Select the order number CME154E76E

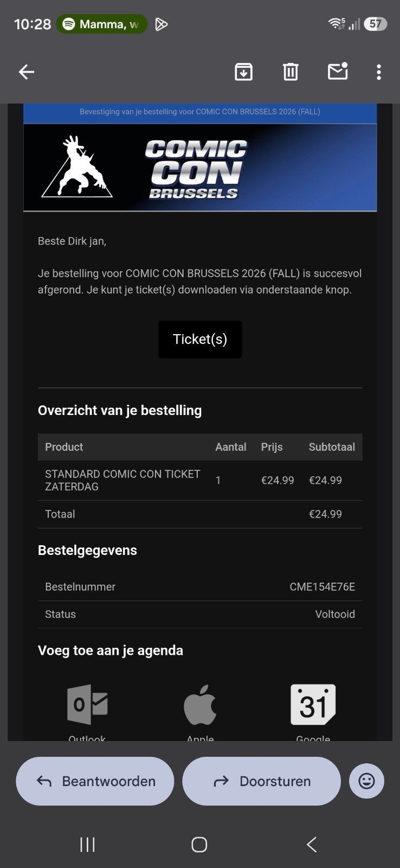click(322, 586)
